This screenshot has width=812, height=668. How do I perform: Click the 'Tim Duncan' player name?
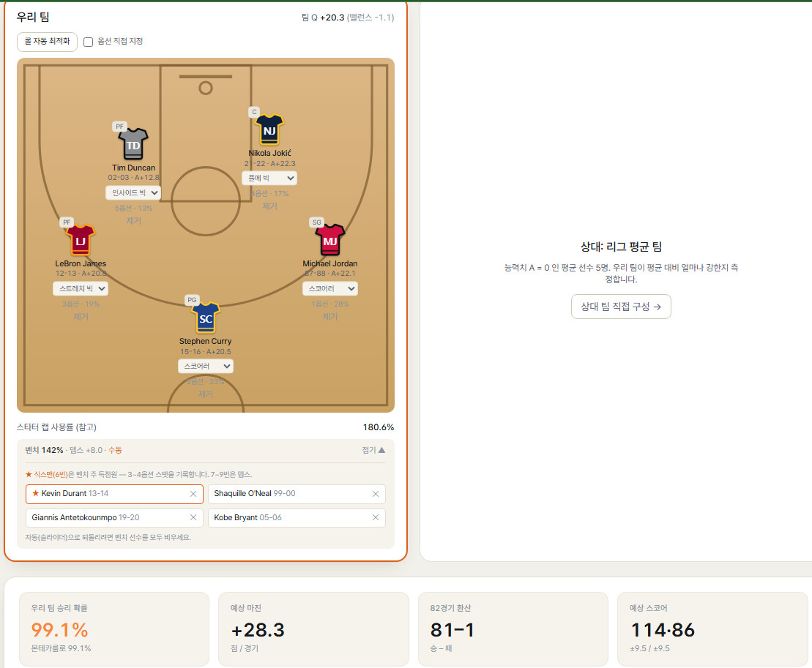133,168
